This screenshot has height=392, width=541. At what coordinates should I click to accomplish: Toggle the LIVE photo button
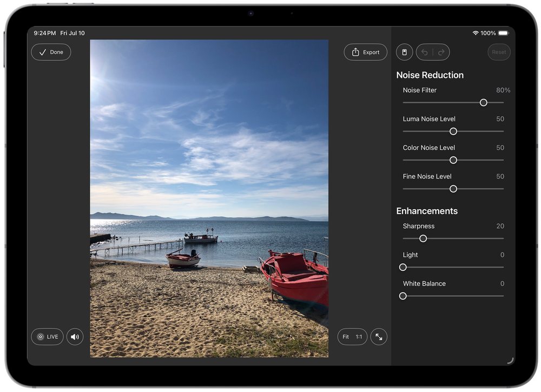[47, 337]
